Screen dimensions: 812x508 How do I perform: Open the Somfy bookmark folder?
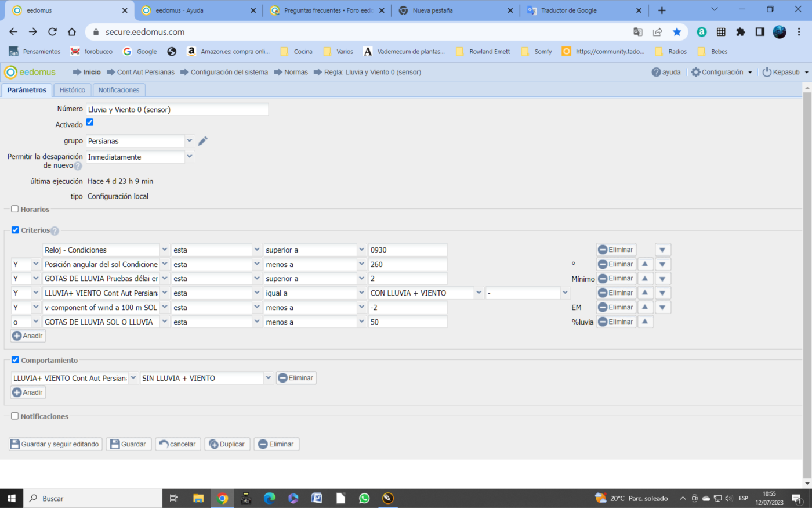(537, 52)
